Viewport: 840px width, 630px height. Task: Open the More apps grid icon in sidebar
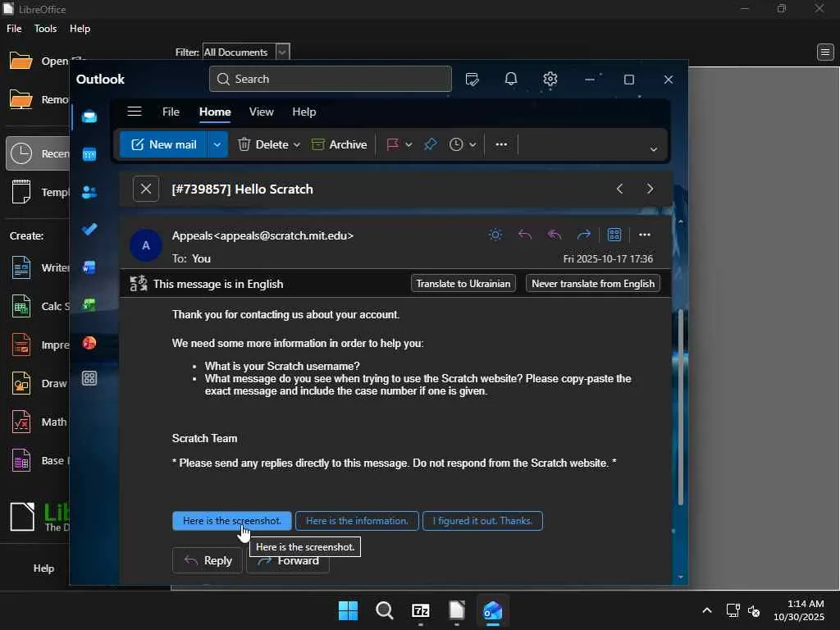tap(89, 378)
